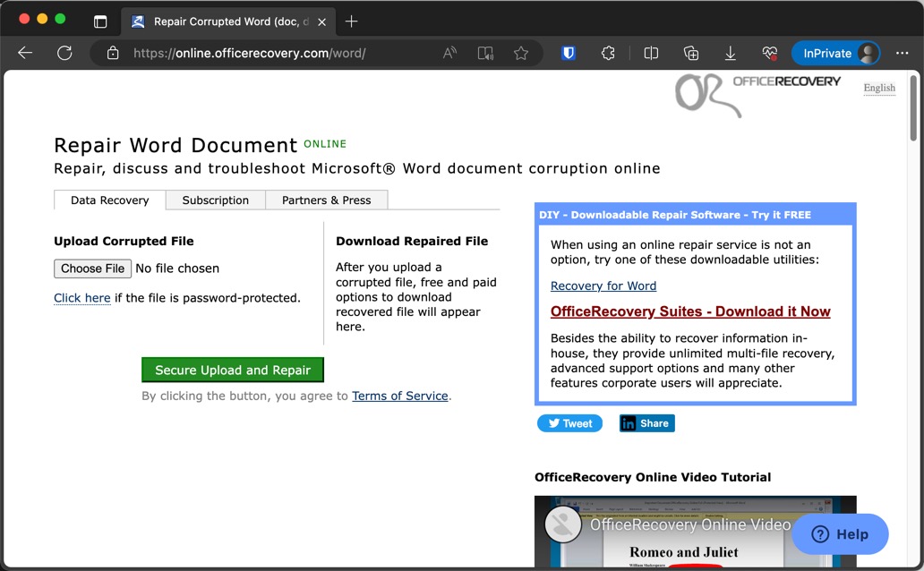Open the Collections panel

[690, 53]
